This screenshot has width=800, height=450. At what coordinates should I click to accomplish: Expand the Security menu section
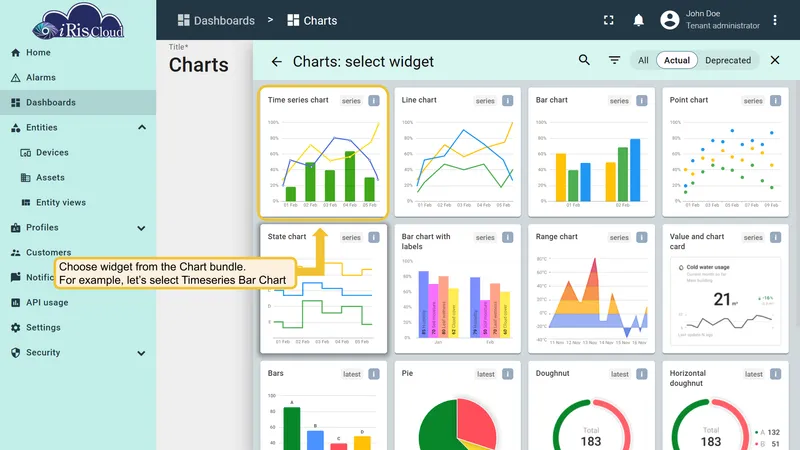pos(142,353)
